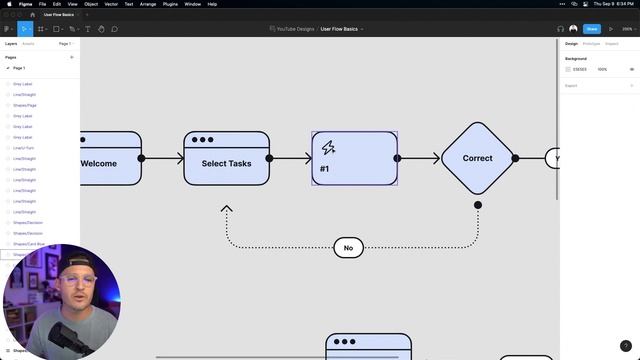Switch to the Inspect tab
Viewport: 640px width, 360px height.
tap(611, 44)
